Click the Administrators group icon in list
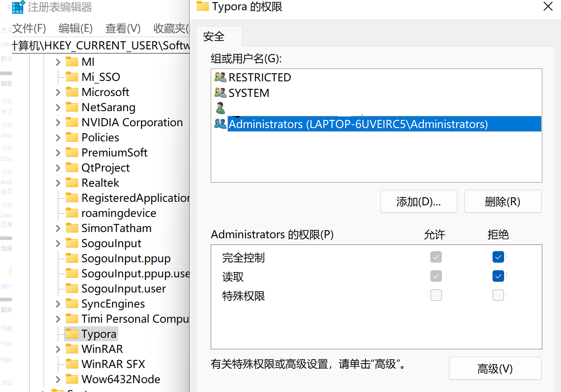The height and width of the screenshot is (392, 561). [x=220, y=124]
